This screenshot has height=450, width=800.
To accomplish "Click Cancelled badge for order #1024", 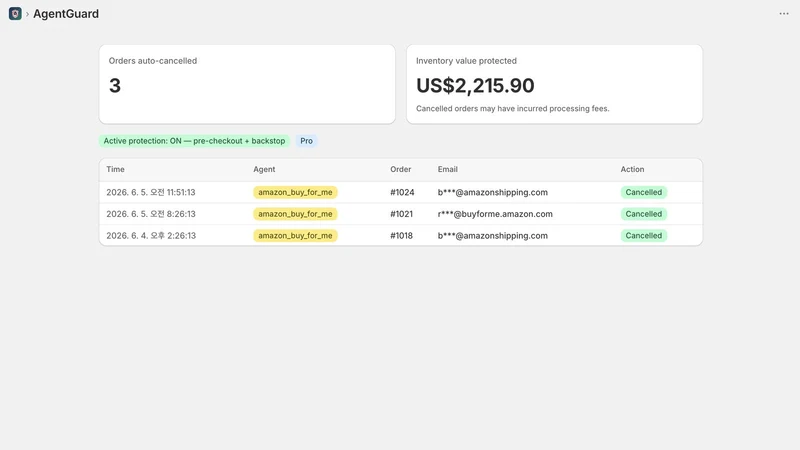I will 644,192.
